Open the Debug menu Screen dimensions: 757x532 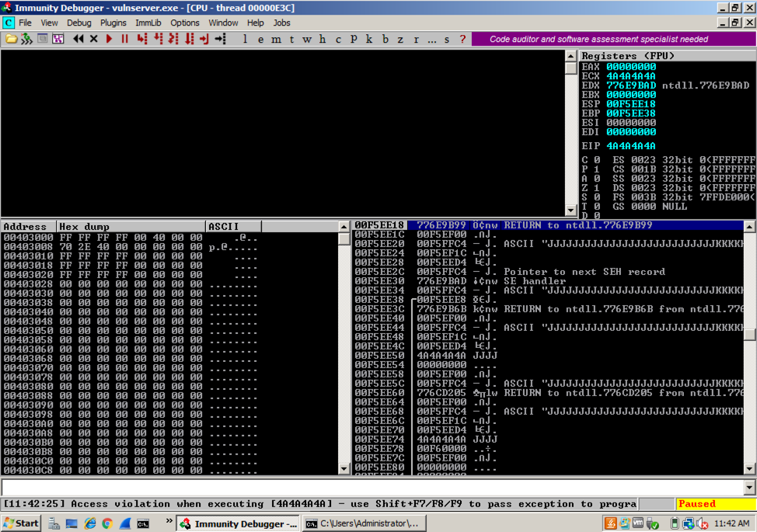click(x=78, y=23)
